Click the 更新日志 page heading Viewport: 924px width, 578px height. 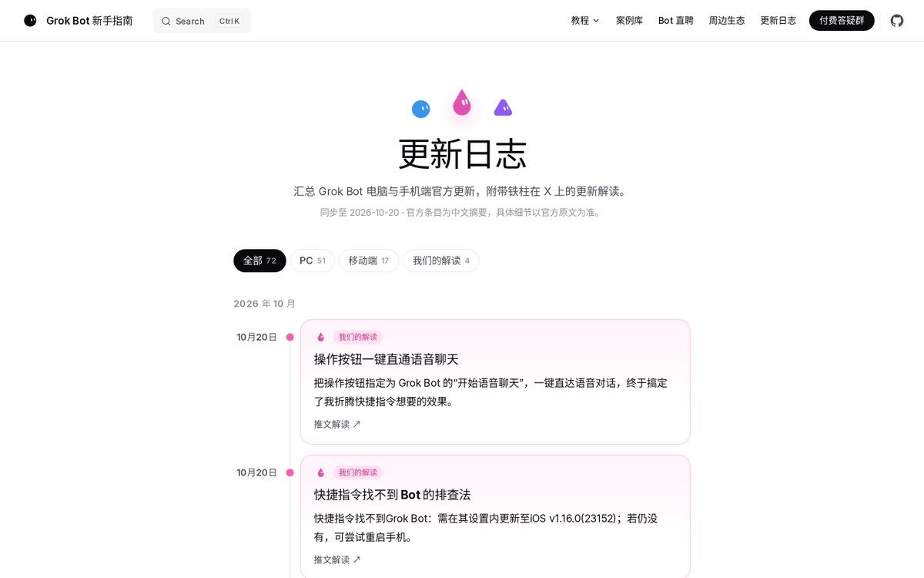click(462, 154)
